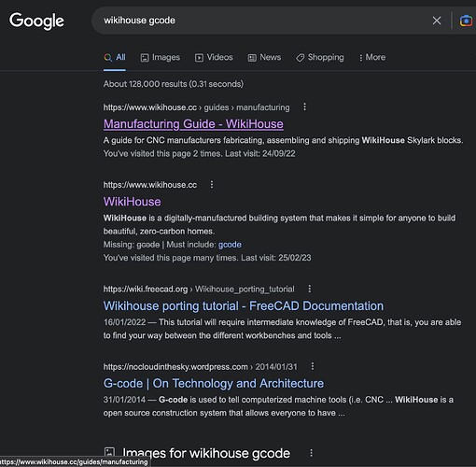Open options menu for Manufacturing Guide result
476x467 pixels.
304,106
